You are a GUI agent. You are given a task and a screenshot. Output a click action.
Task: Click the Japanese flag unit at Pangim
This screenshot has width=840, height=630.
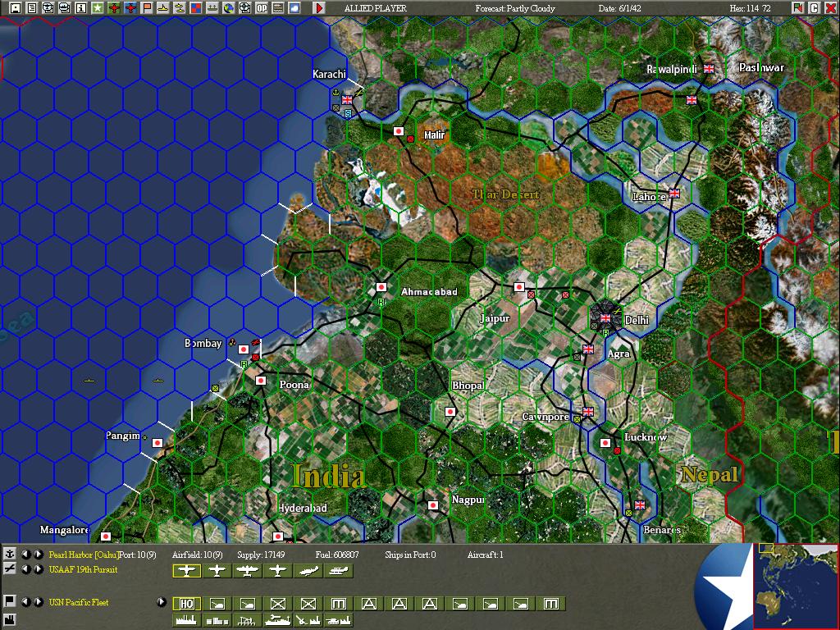click(157, 442)
